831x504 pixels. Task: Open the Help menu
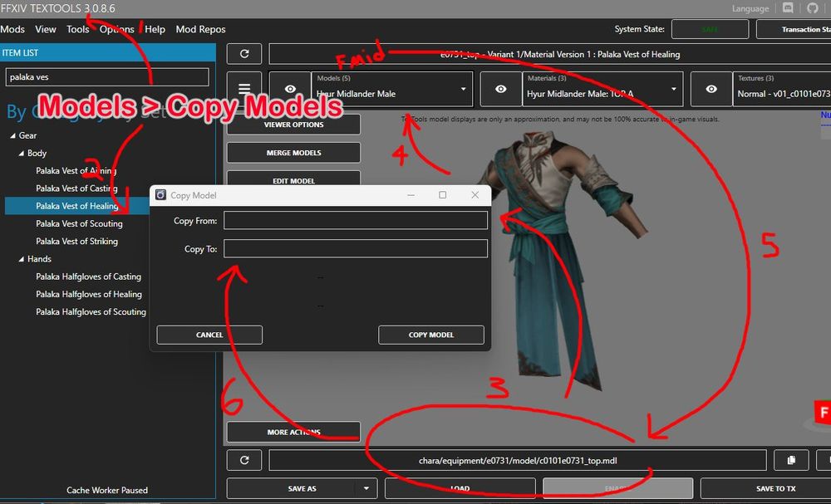[155, 29]
